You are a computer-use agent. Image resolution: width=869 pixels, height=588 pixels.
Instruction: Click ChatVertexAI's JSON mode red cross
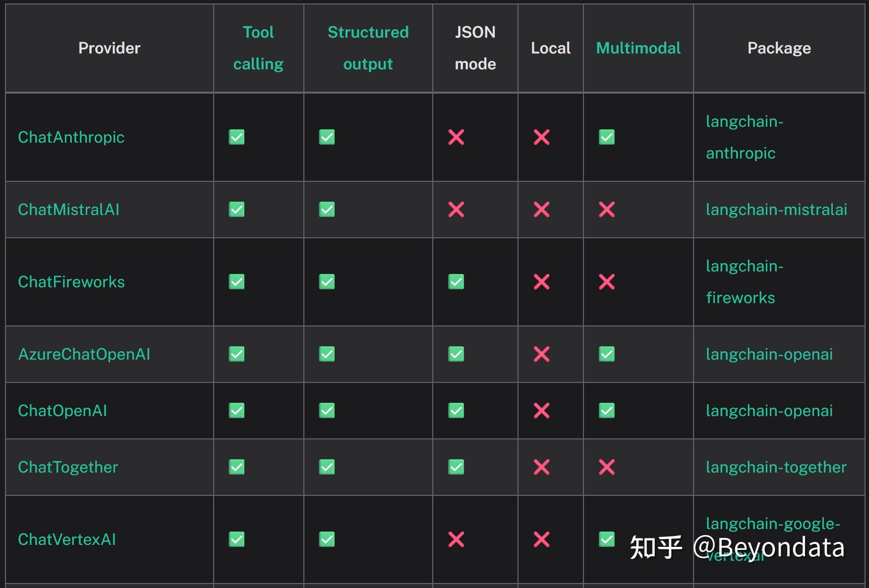[456, 539]
